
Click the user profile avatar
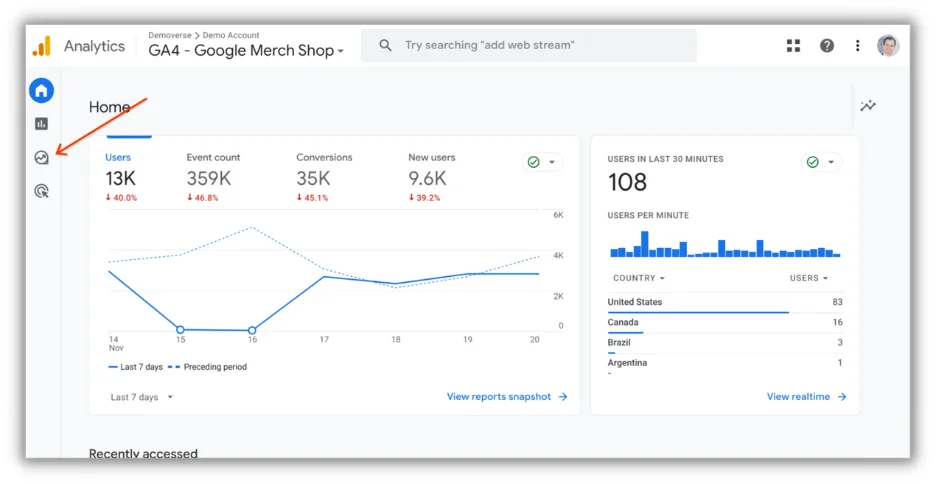click(888, 45)
